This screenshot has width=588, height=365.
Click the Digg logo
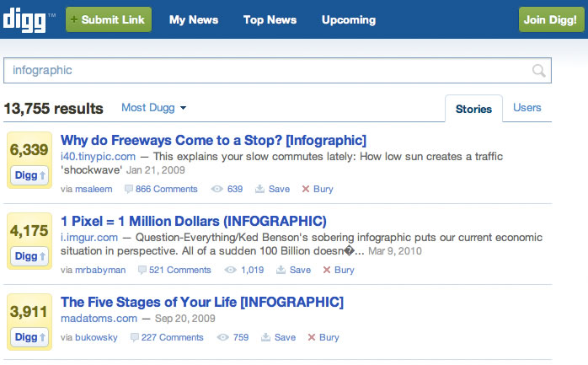click(x=29, y=19)
